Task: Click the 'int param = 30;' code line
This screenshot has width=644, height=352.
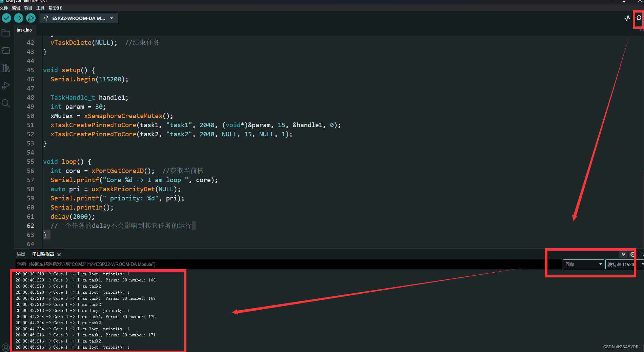Action: click(x=78, y=107)
